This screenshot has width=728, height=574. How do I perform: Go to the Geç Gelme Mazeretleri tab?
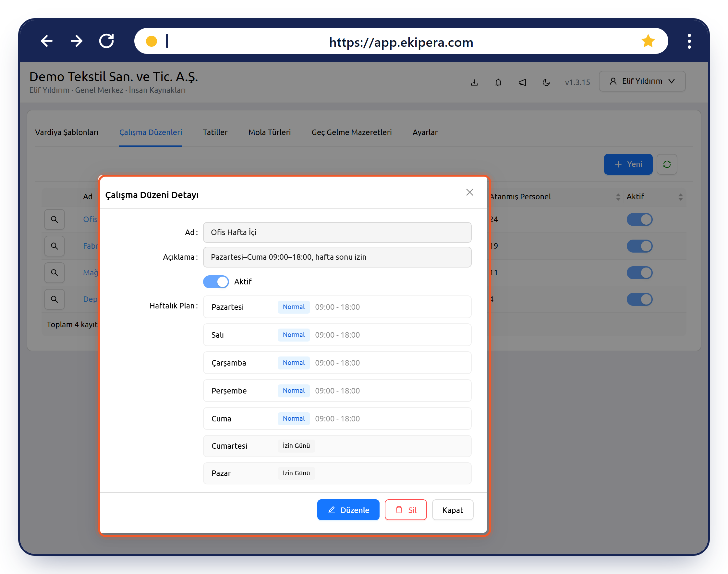click(351, 132)
